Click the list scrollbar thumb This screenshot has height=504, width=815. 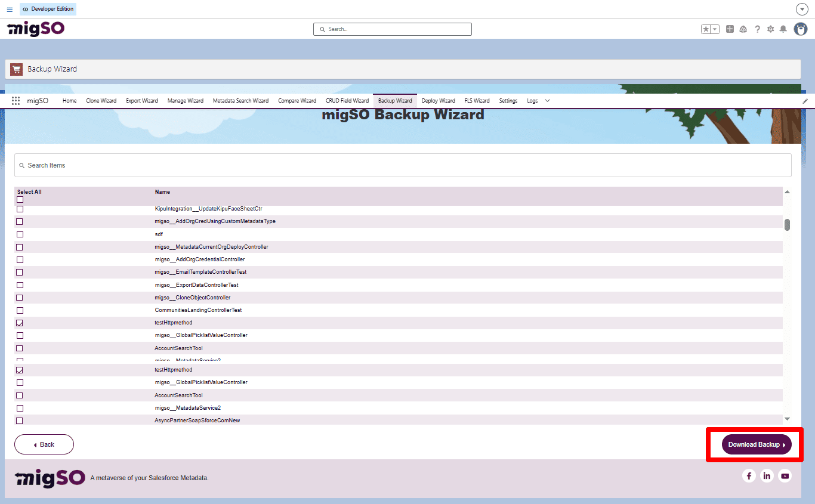(787, 224)
